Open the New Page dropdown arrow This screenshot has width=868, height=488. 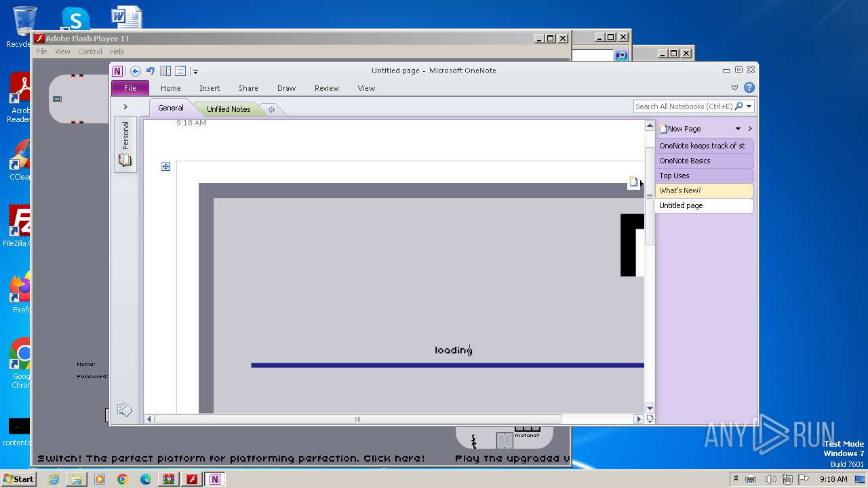point(738,129)
